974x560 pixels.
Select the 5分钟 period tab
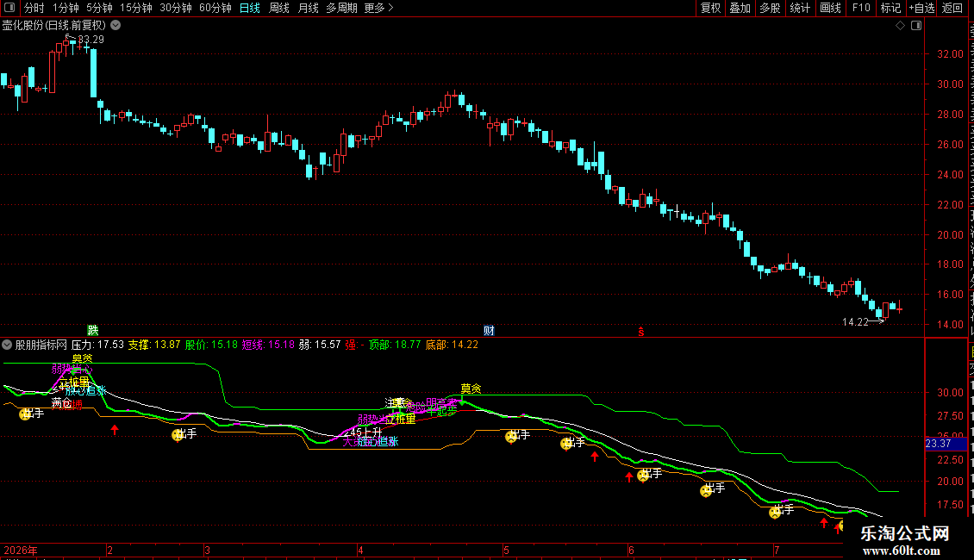(99, 8)
